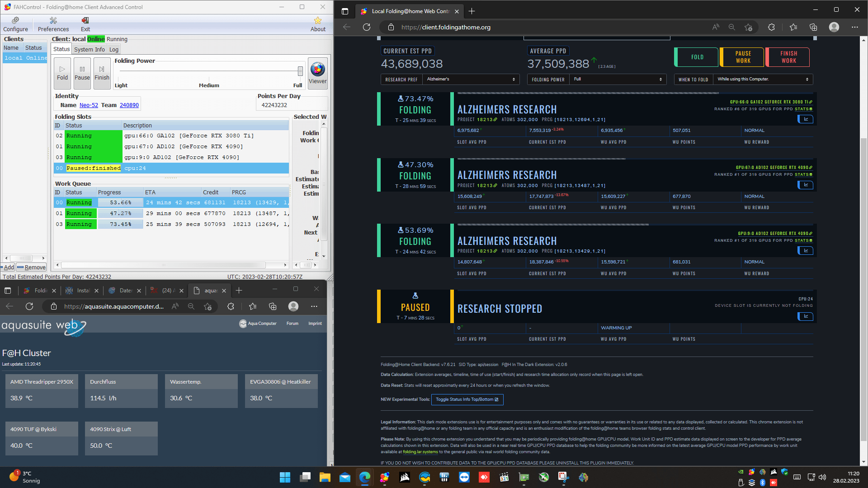
Task: Click the Fold play button in FAHControl
Action: tap(62, 73)
